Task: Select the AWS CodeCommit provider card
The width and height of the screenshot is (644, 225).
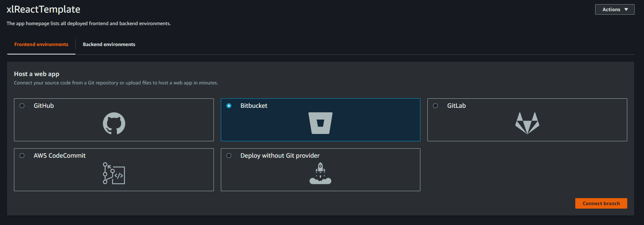Action: [x=114, y=170]
